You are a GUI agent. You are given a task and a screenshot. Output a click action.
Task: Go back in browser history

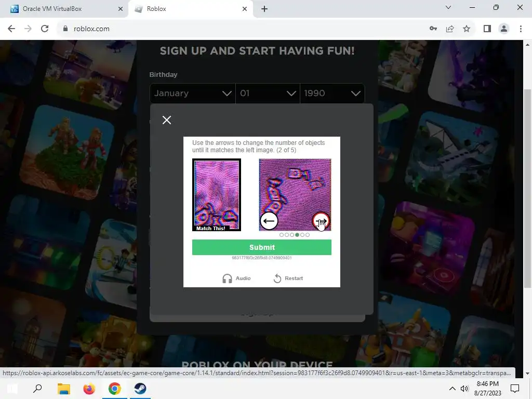pyautogui.click(x=11, y=29)
